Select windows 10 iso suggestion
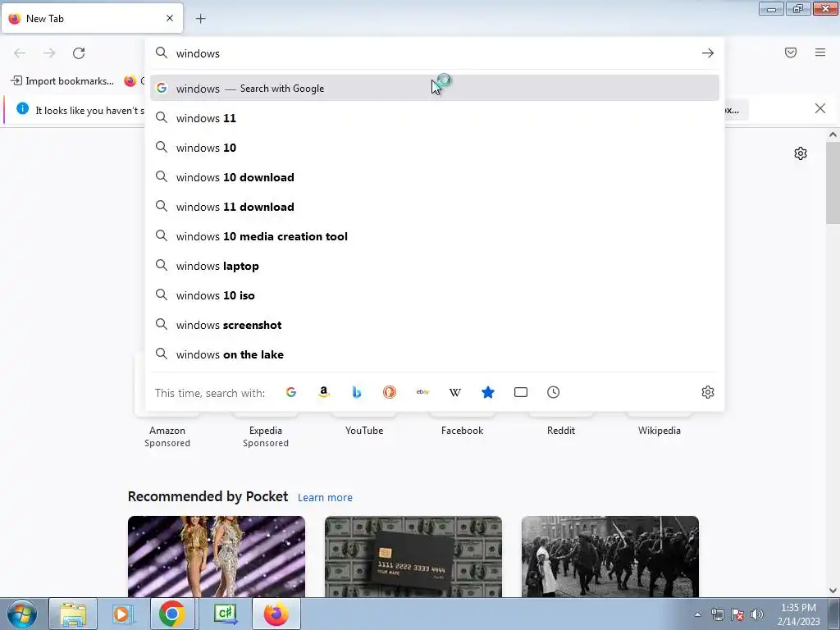This screenshot has height=630, width=840. [435, 295]
